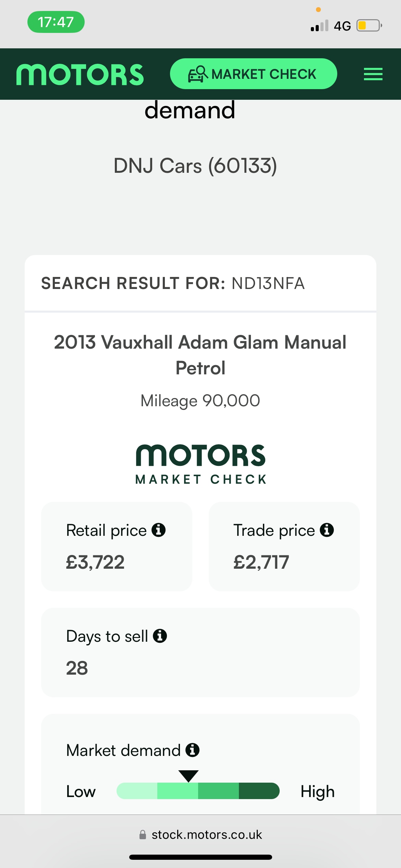Click the car search icon in Market Check
Screen dimensions: 401x868
tap(198, 74)
